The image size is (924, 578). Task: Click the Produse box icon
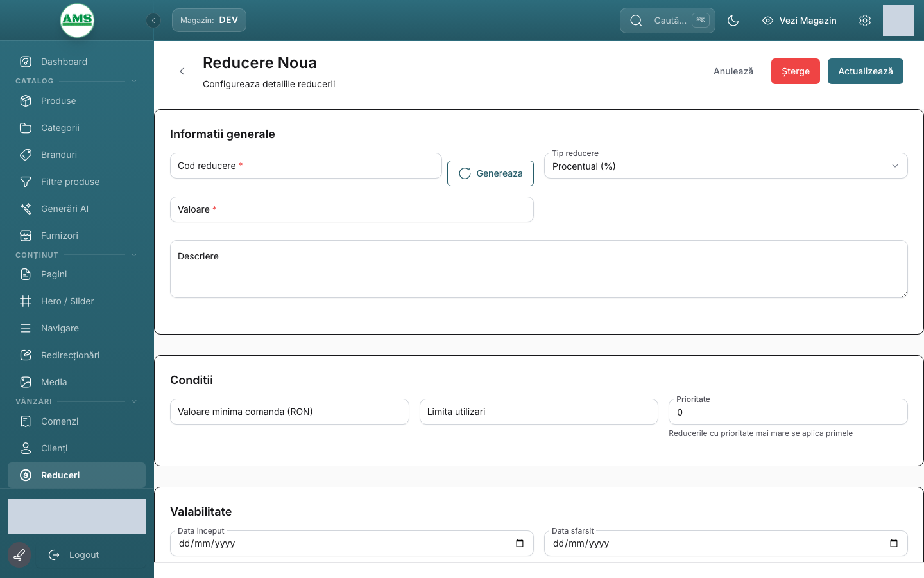pos(26,101)
